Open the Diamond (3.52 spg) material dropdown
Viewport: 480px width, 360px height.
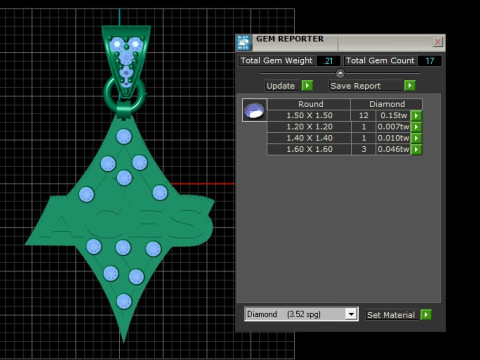351,314
